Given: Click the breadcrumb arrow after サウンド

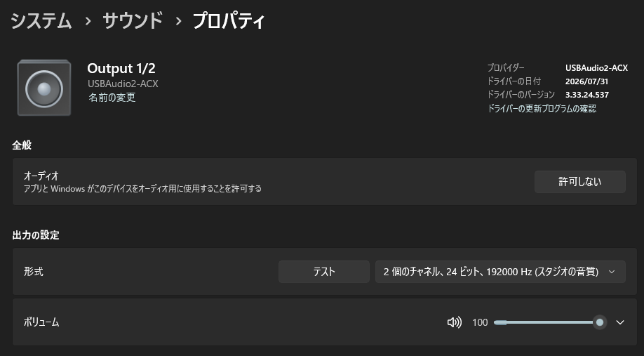Looking at the screenshot, I should pyautogui.click(x=178, y=21).
